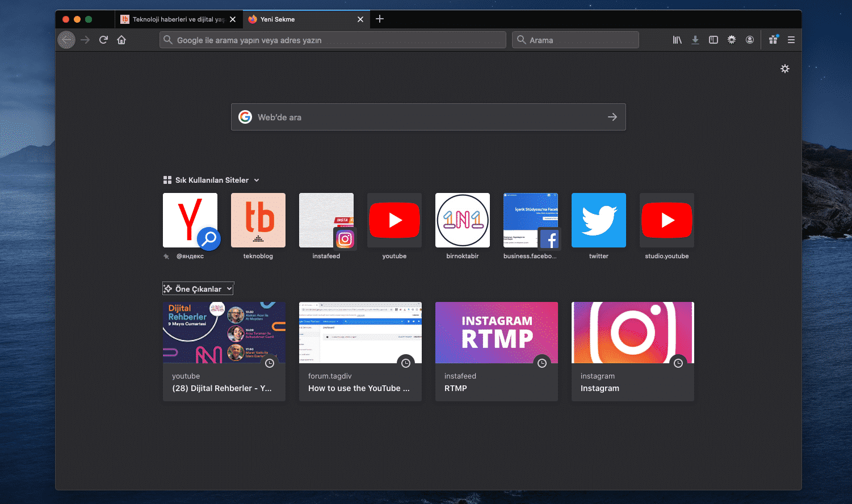Viewport: 852px width, 504px height.
Task: Go back with the back arrow
Action: (66, 40)
